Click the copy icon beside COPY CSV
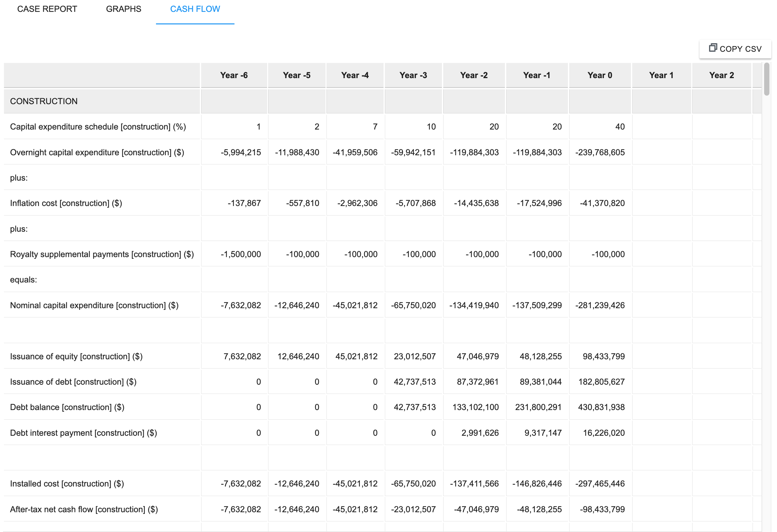The width and height of the screenshot is (777, 532). pos(712,48)
